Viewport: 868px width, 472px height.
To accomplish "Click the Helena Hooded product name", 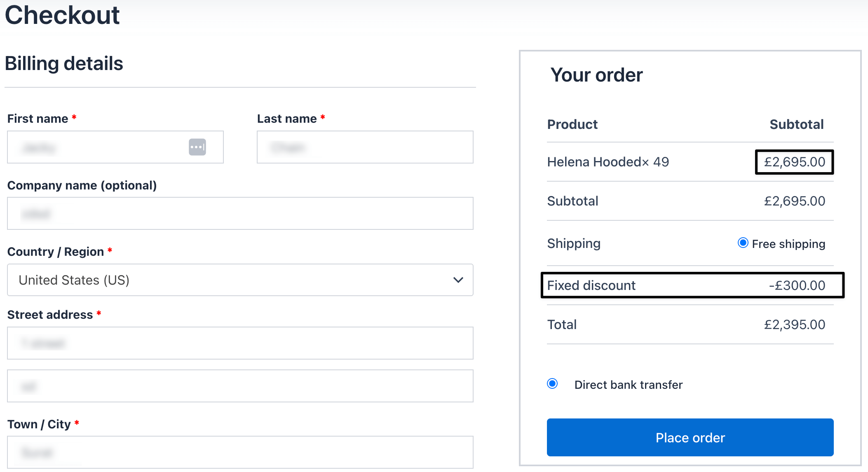I will point(594,161).
